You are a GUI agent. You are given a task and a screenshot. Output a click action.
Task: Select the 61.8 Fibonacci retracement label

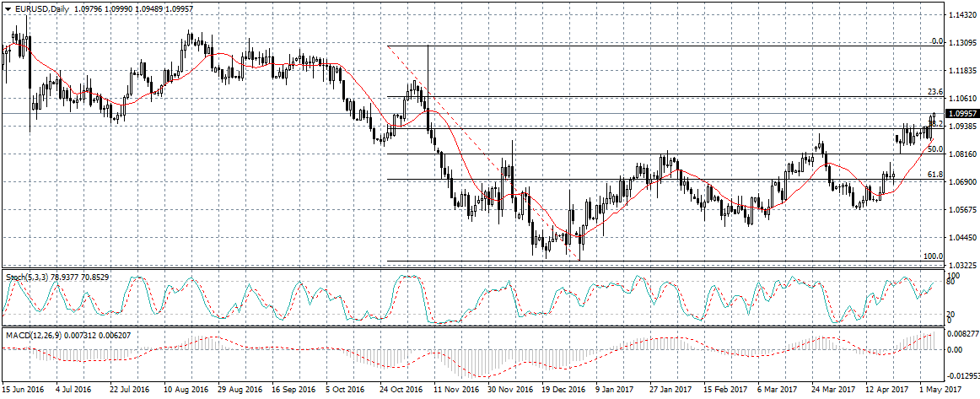coord(934,175)
